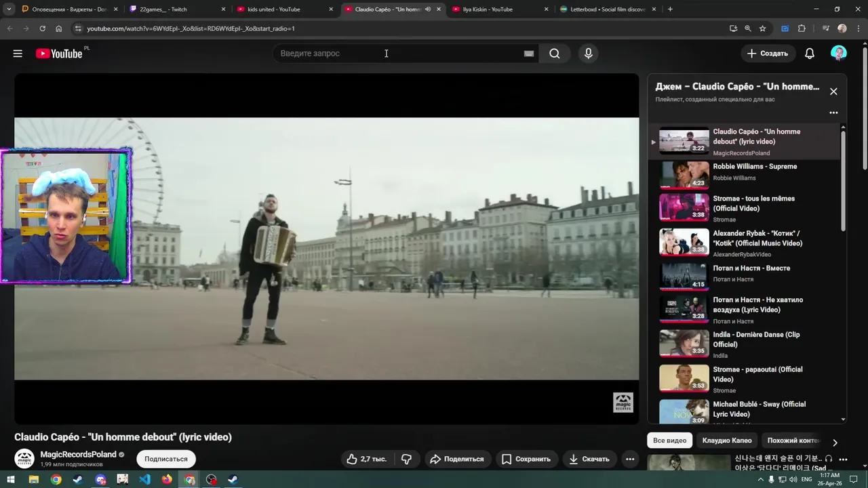Open the tab search dropdown arrow
This screenshot has height=488, width=868.
pyautogui.click(x=9, y=9)
